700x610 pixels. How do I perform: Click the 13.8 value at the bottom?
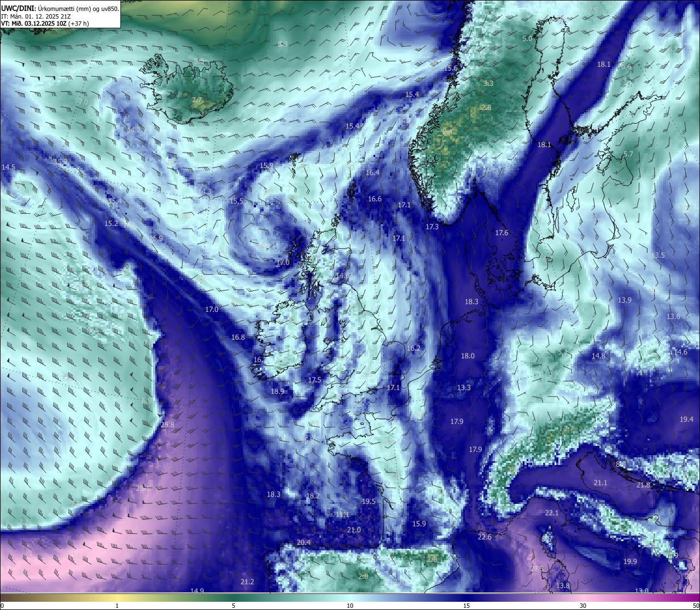coord(563,585)
